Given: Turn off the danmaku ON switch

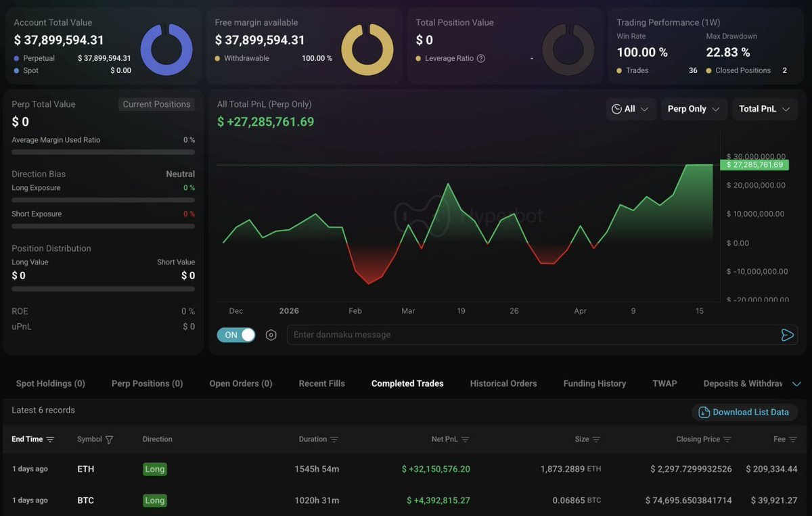Looking at the screenshot, I should point(236,335).
